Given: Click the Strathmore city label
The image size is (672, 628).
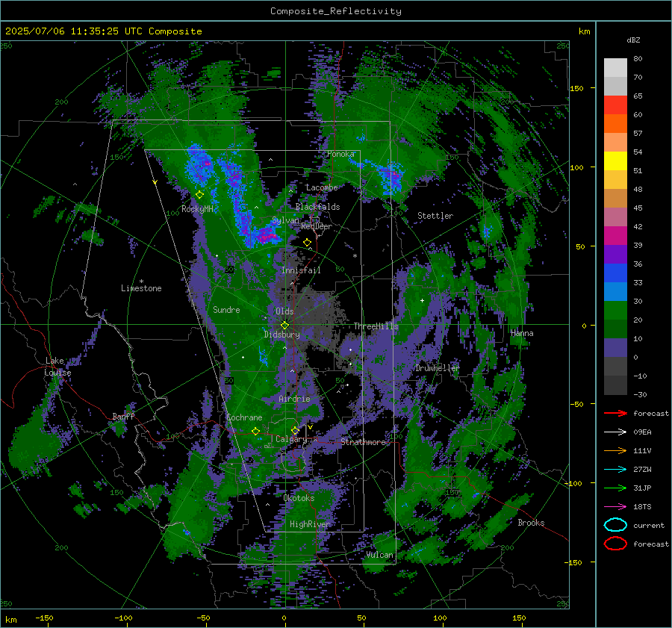Looking at the screenshot, I should pos(363,442).
